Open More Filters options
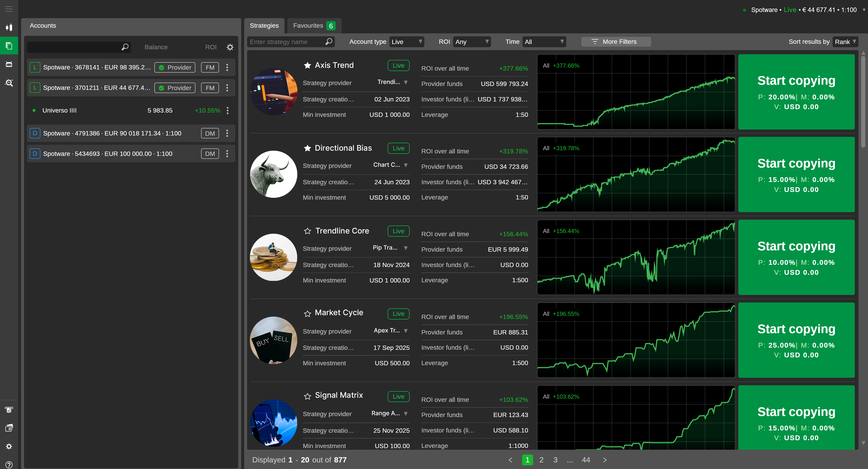Viewport: 868px width, 469px height. click(616, 42)
